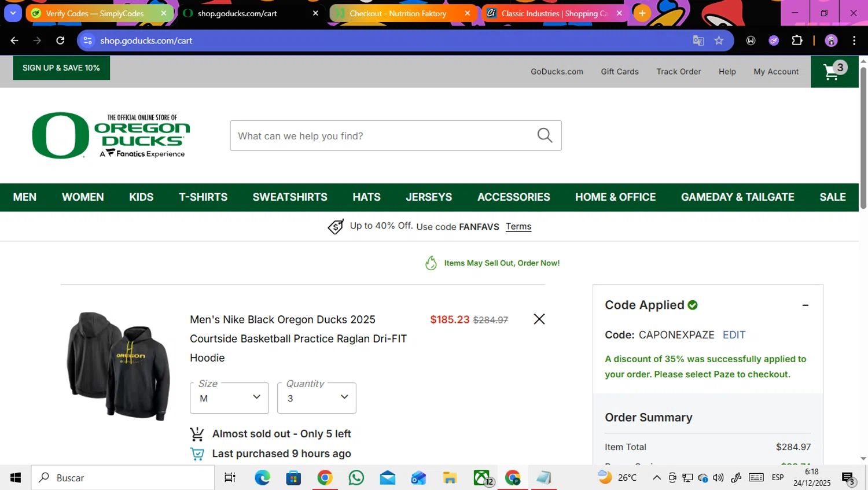Open the Chrome three-dot menu

(854, 40)
